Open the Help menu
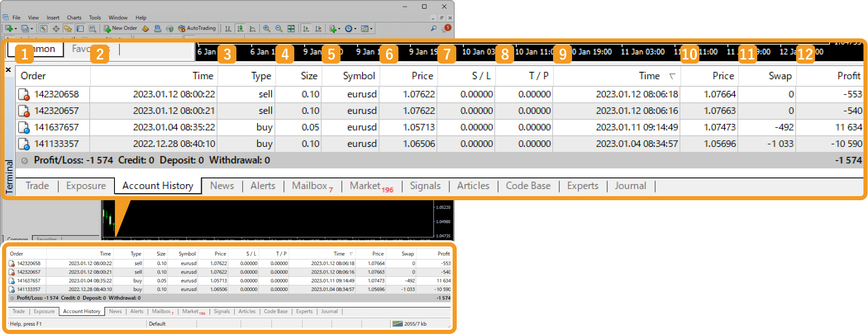Screen dimensions: 868x336 click(x=141, y=18)
